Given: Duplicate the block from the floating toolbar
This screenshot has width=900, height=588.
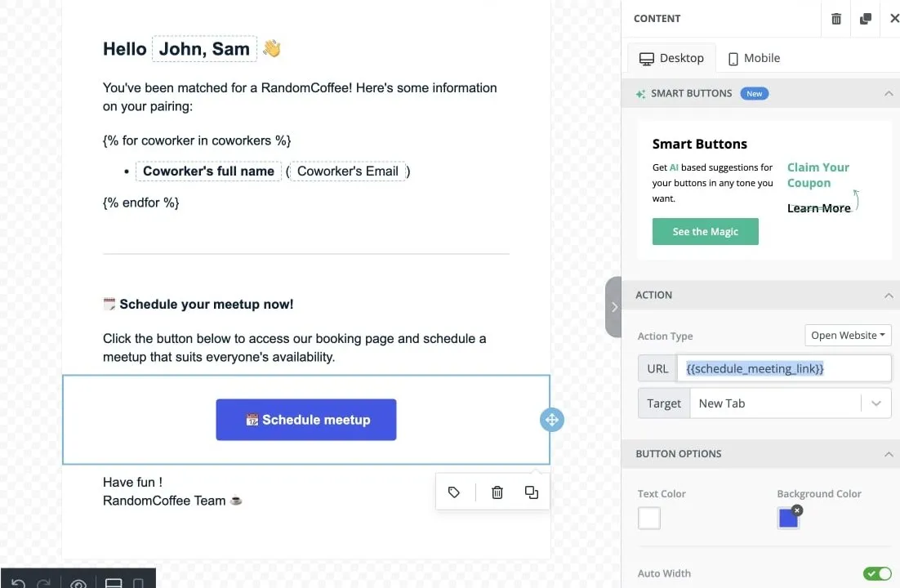Looking at the screenshot, I should (x=532, y=492).
